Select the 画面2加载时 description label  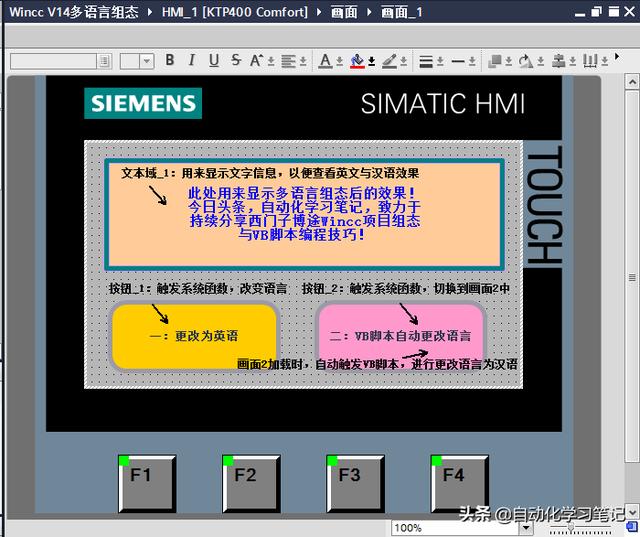pos(377,364)
